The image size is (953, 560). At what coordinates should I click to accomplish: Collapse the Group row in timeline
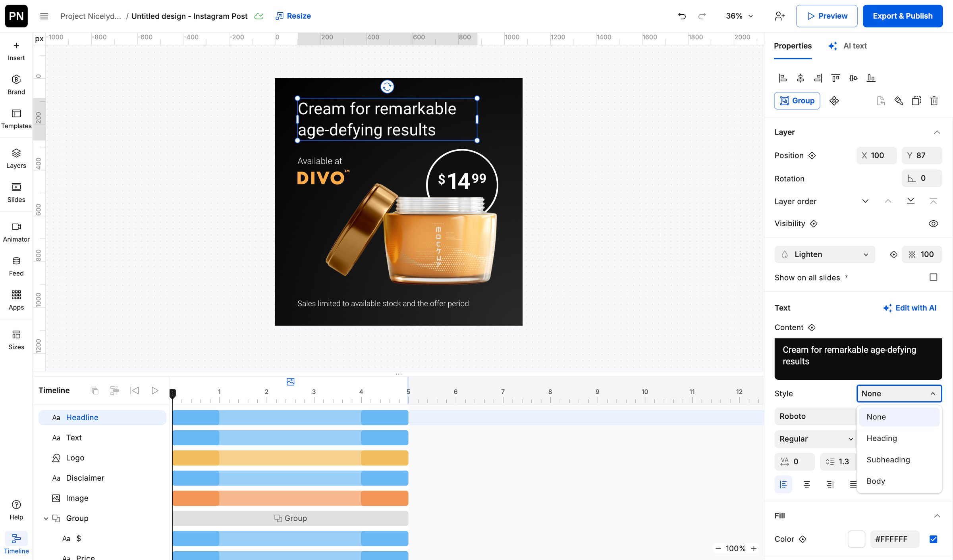[x=46, y=518]
